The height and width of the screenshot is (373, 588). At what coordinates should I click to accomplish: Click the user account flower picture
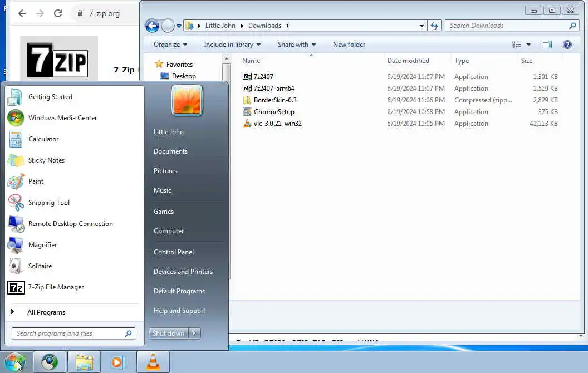click(x=187, y=100)
